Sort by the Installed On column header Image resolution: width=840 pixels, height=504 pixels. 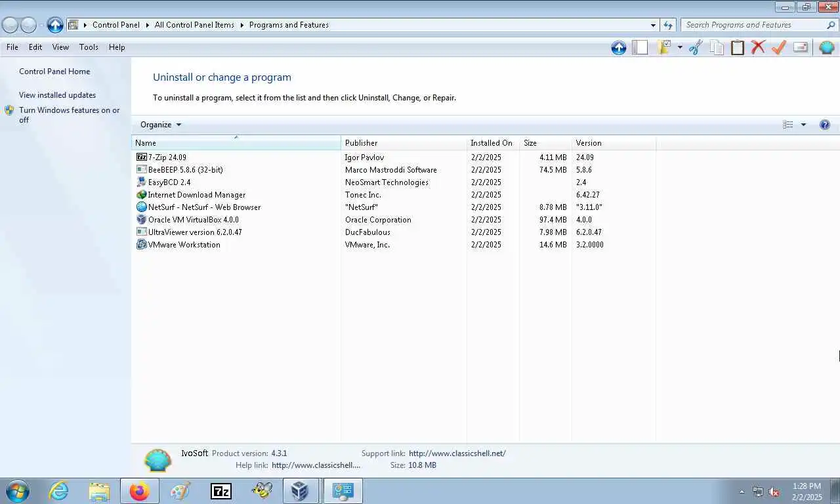493,142
